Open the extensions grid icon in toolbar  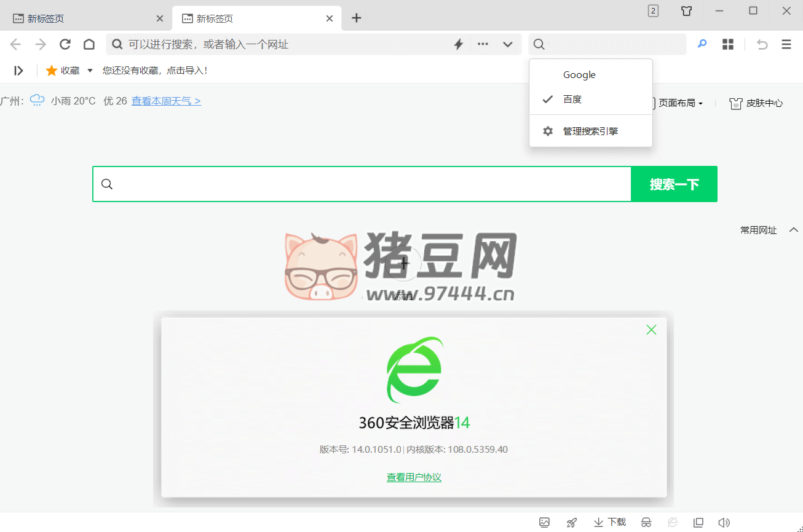[x=728, y=44]
